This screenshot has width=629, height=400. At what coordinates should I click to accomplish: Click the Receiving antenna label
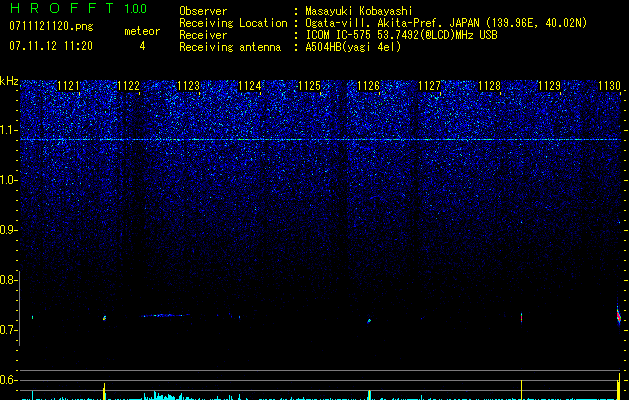click(230, 47)
